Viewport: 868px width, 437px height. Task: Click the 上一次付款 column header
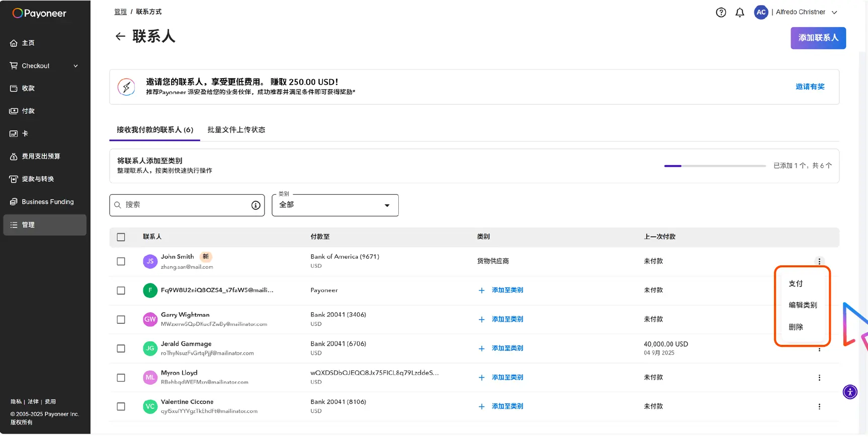click(659, 237)
